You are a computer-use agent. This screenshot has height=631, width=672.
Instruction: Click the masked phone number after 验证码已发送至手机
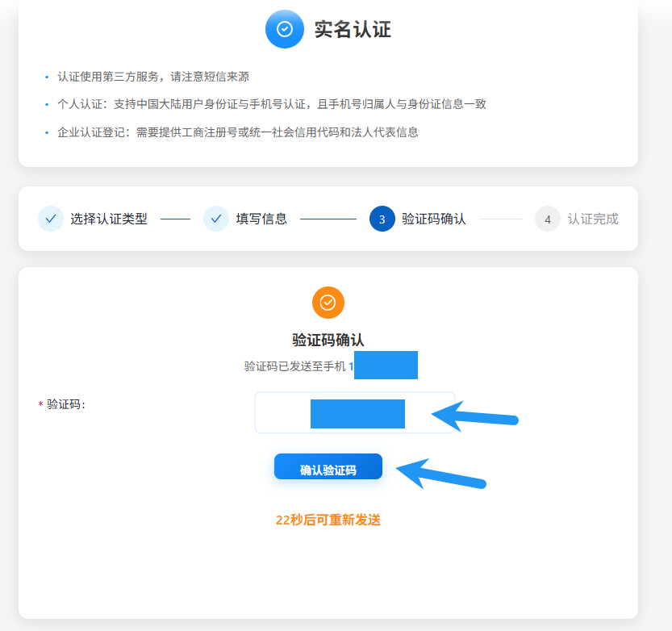pos(385,366)
